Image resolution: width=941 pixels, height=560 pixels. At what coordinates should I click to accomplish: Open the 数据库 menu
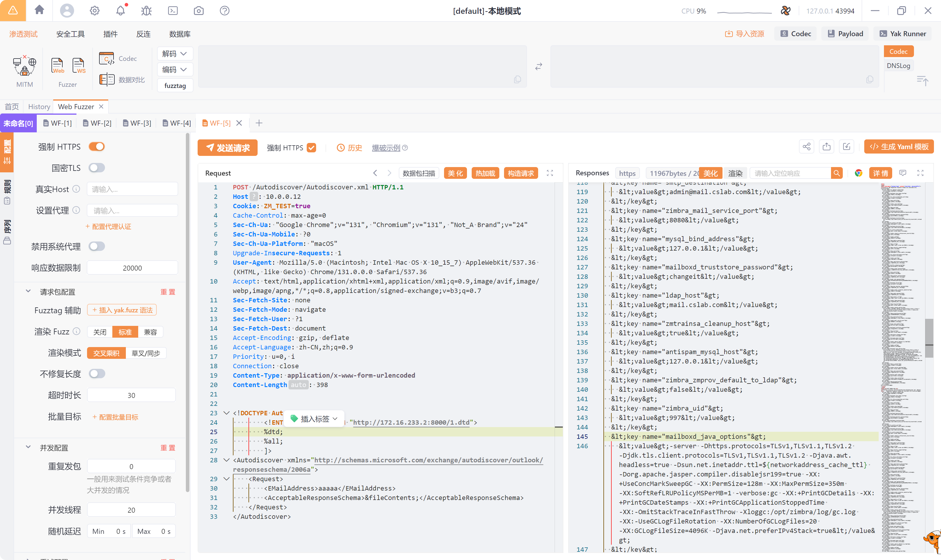click(180, 34)
